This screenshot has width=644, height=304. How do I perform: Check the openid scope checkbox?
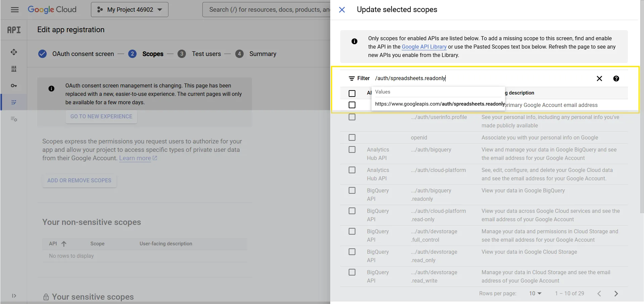pyautogui.click(x=352, y=137)
